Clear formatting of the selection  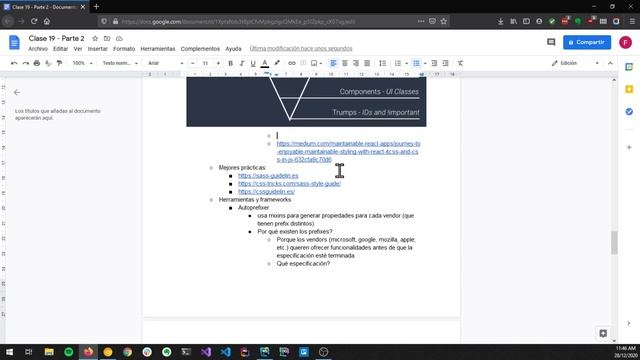pyautogui.click(x=460, y=63)
